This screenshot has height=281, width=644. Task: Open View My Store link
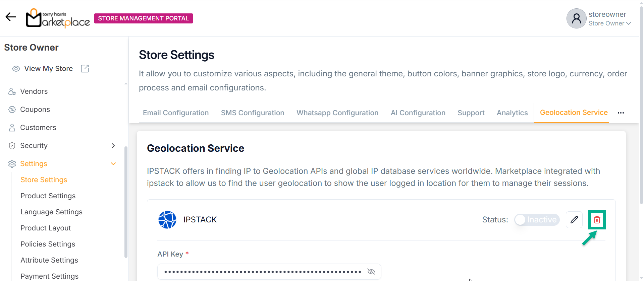[48, 69]
